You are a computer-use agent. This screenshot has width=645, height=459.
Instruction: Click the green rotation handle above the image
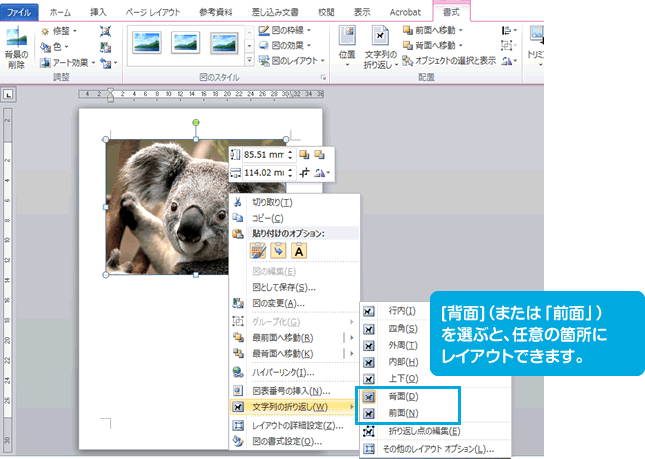click(195, 122)
